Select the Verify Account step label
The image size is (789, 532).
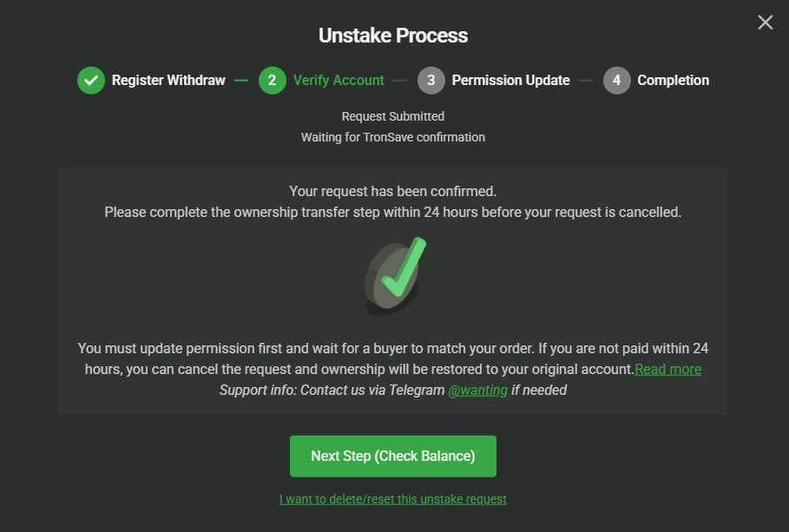click(339, 81)
